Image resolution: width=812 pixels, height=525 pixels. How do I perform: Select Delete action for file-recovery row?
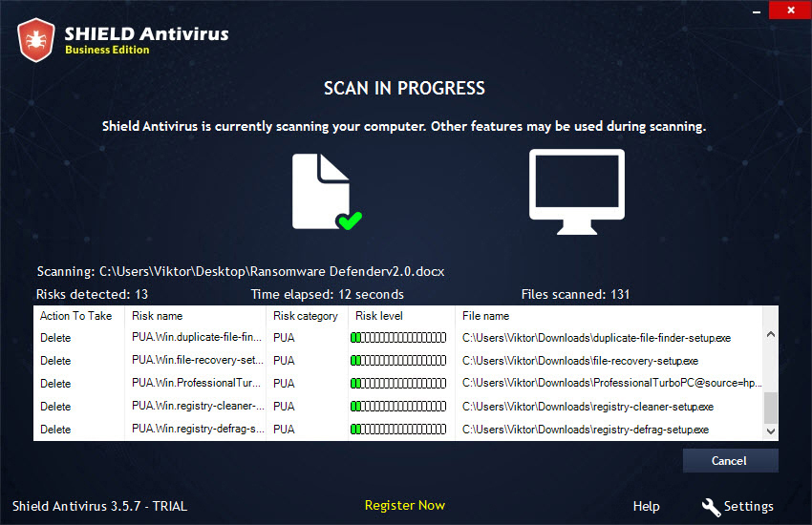click(55, 361)
